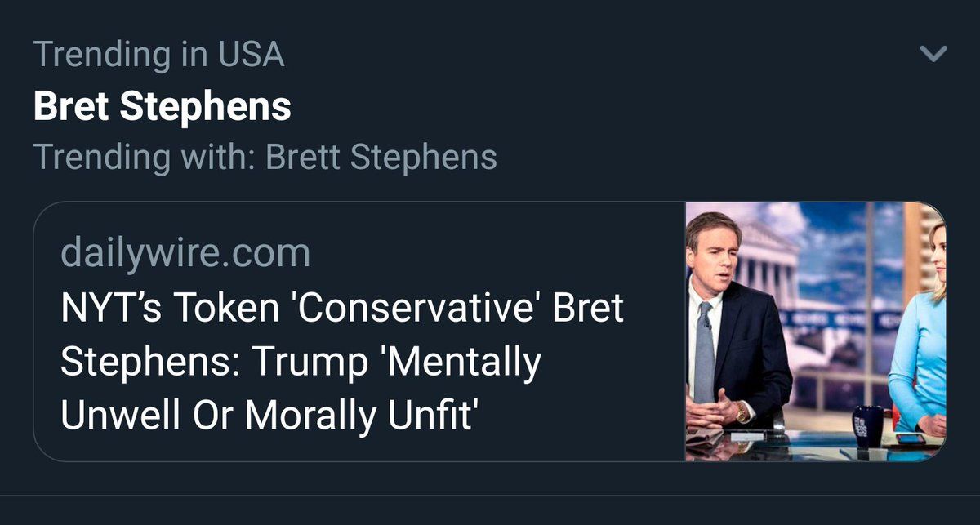Select related trend "Brett Stephens"
Screen dimensions: 980x525
[381, 157]
